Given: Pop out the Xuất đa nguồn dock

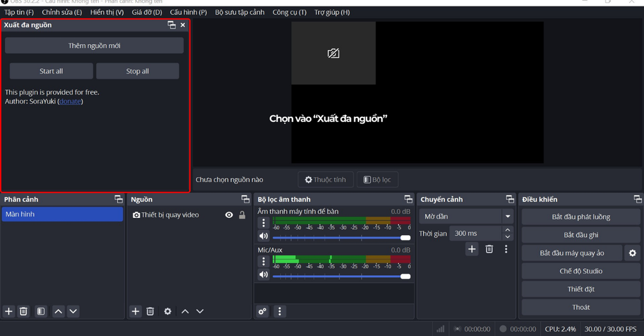Looking at the screenshot, I should (172, 25).
